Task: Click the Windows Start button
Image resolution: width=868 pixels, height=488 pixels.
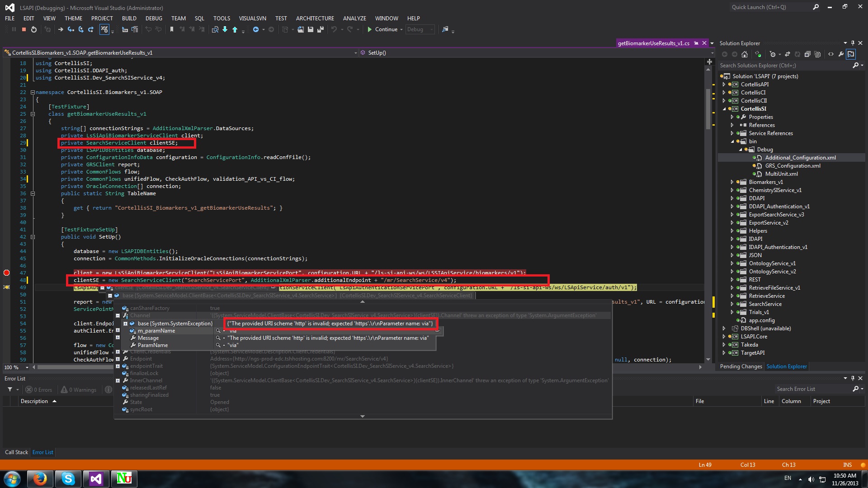Action: coord(12,479)
